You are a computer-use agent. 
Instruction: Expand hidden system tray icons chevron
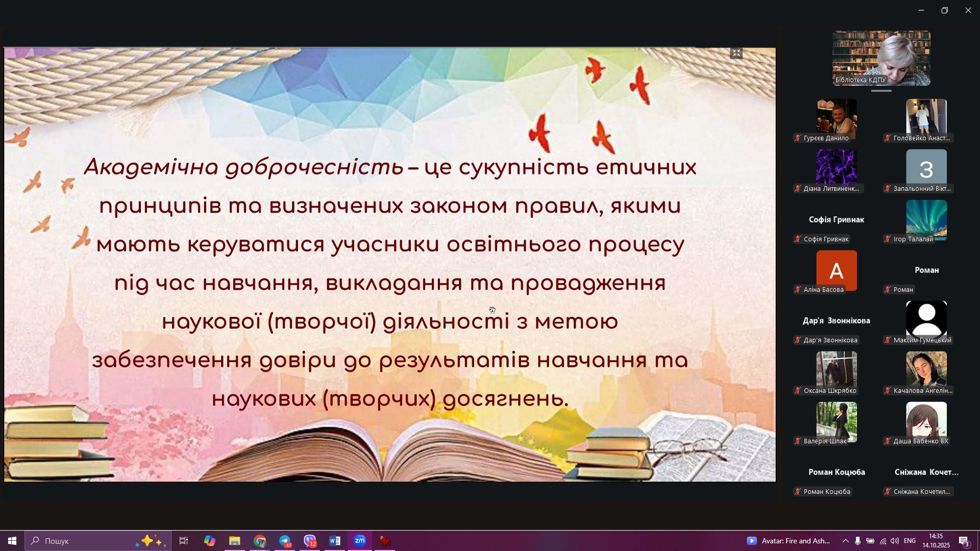click(845, 541)
